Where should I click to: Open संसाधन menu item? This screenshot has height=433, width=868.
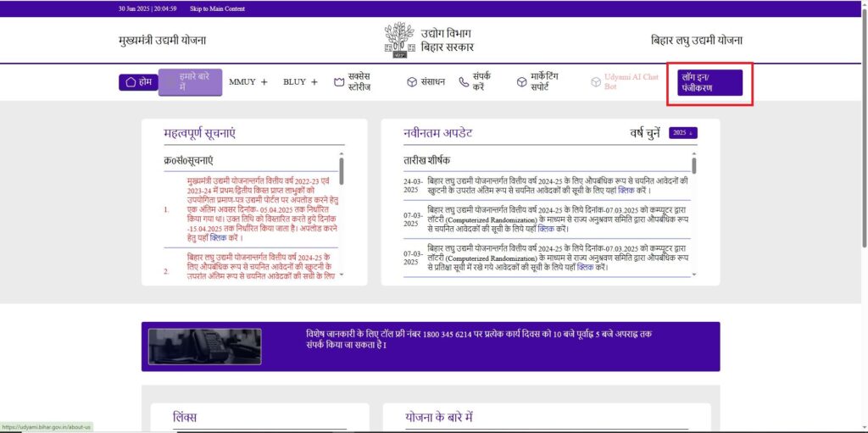(x=426, y=82)
